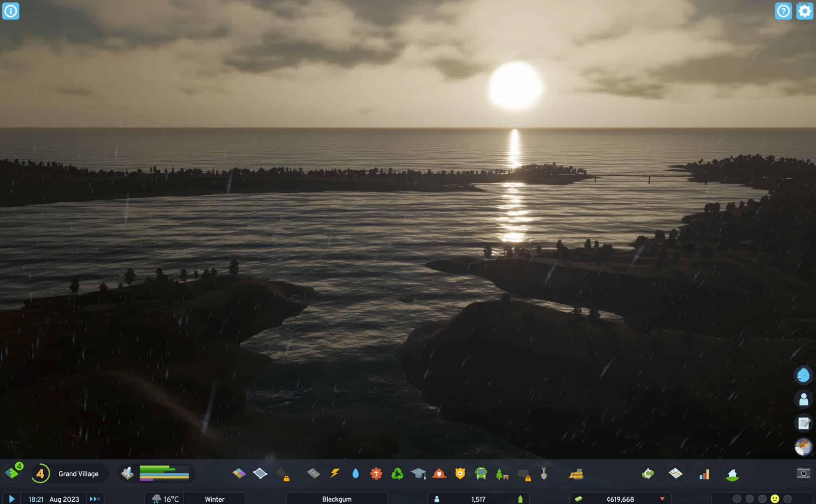Open the Health and Deathcare menu
The width and height of the screenshot is (816, 504).
pos(376,473)
